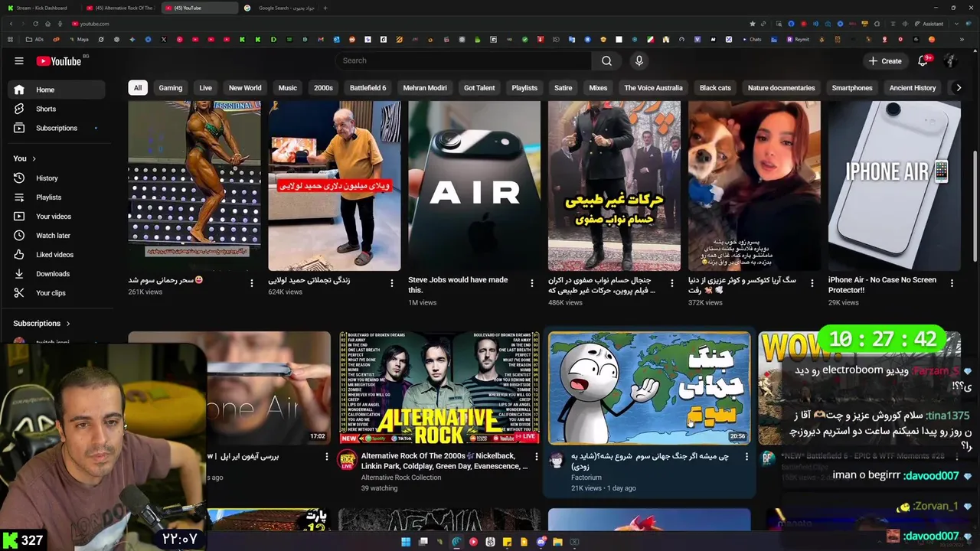
Task: Open Your clips in sidebar
Action: [57, 293]
